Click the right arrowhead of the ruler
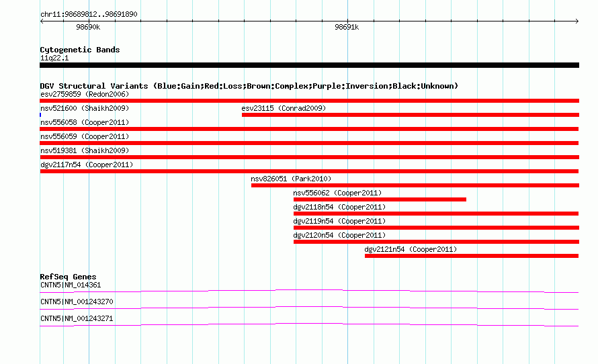 pyautogui.click(x=576, y=21)
